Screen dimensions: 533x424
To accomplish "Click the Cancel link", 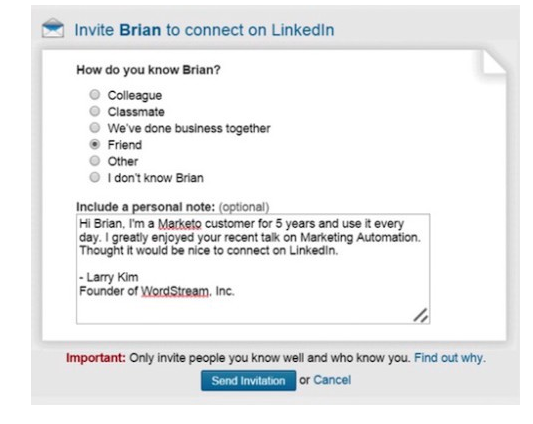I will pos(332,380).
